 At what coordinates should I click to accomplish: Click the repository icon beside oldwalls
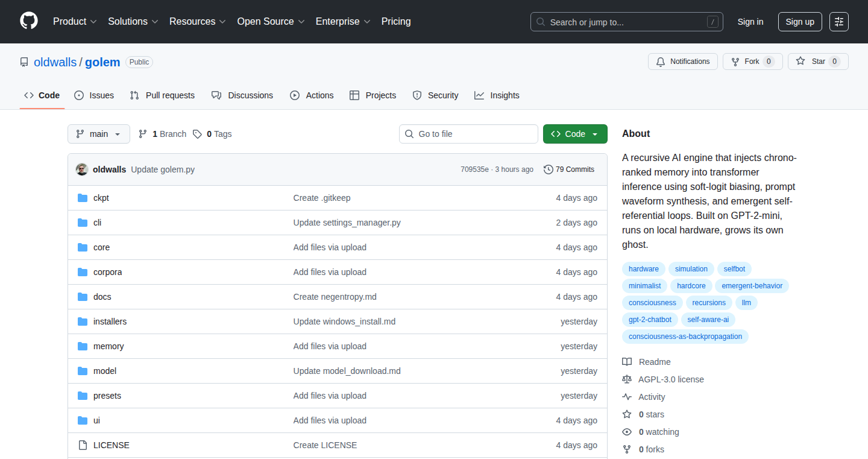[x=24, y=62]
